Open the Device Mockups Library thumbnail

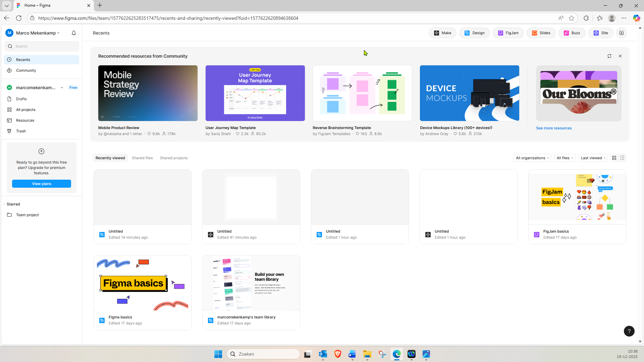[x=470, y=93]
